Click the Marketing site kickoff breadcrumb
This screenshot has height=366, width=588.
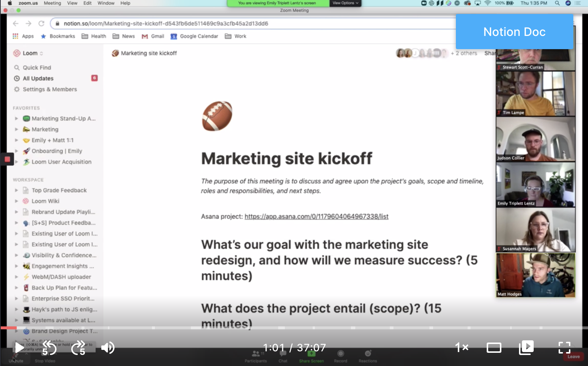pyautogui.click(x=144, y=53)
